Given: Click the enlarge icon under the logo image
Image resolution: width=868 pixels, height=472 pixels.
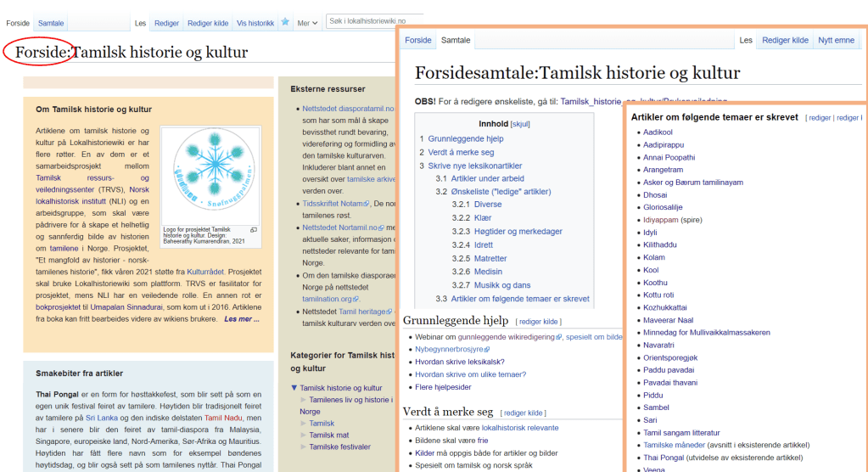Looking at the screenshot, I should click(x=253, y=230).
